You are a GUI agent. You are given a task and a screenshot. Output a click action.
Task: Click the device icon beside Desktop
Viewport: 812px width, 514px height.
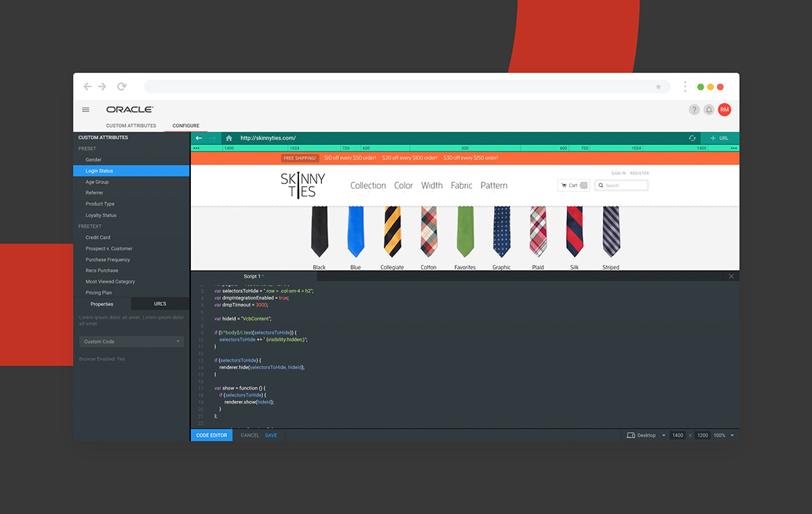point(631,436)
